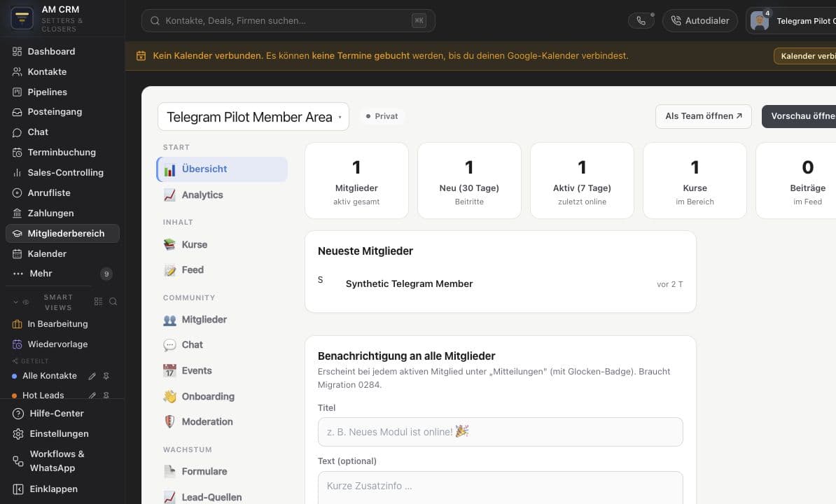Click the Kontakte people icon

pyautogui.click(x=17, y=72)
